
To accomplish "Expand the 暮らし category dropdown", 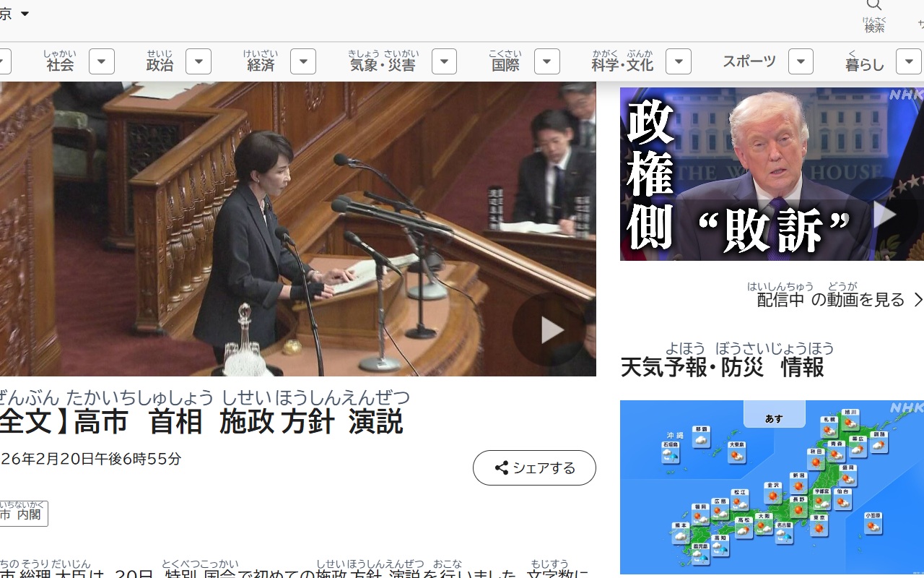I will pyautogui.click(x=909, y=61).
